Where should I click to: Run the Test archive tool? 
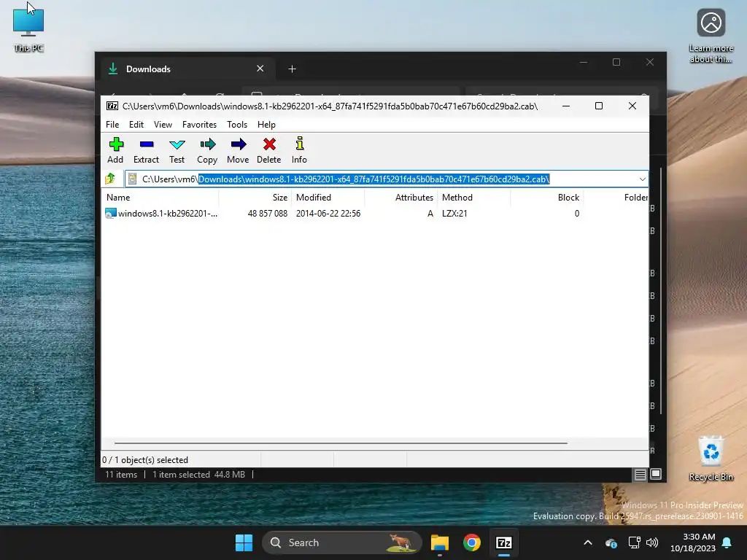pos(177,144)
